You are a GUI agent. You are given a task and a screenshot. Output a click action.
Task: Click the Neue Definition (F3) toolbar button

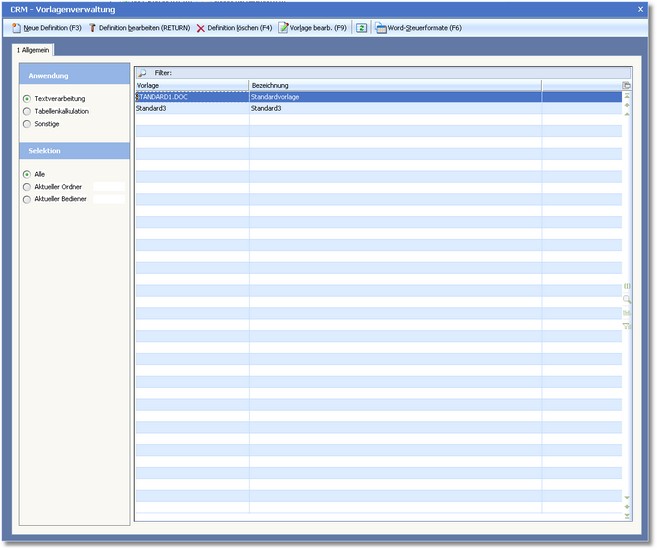(x=47, y=28)
